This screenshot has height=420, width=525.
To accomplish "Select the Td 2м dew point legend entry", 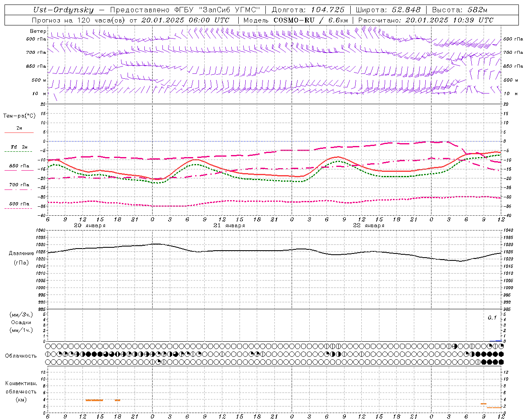I will [x=19, y=147].
